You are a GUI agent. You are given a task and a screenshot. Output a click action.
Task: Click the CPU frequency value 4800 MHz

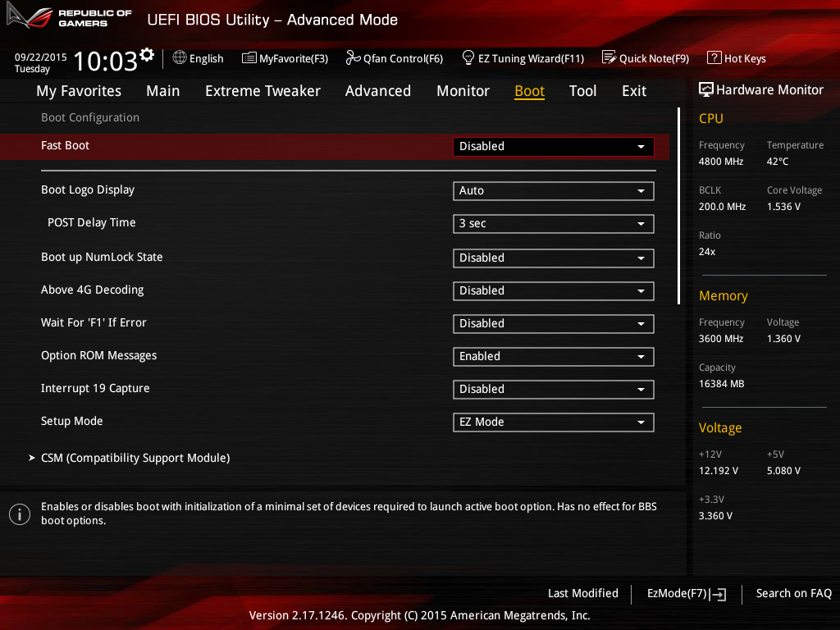[720, 162]
